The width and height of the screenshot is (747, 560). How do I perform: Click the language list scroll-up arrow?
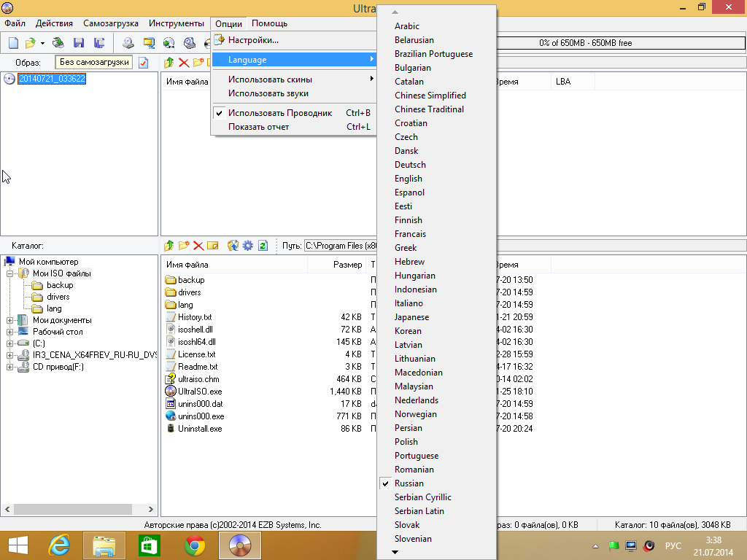pyautogui.click(x=395, y=12)
